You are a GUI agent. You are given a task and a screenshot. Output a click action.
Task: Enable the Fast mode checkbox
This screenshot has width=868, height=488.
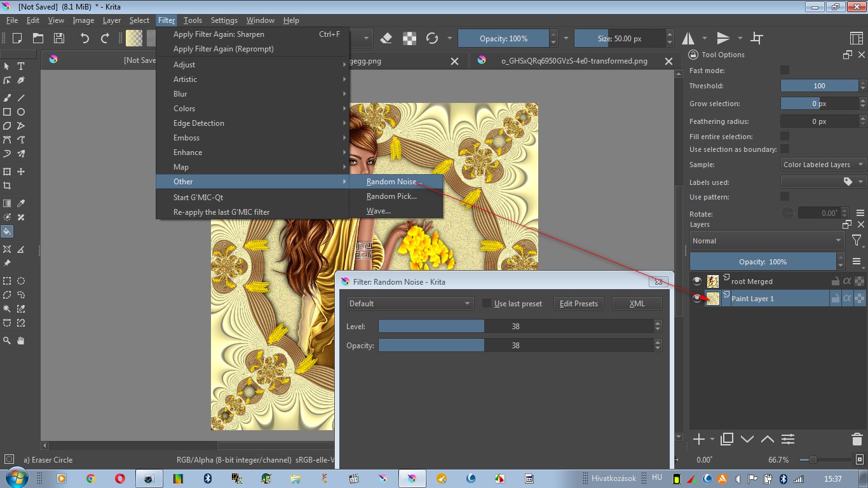coord(785,71)
